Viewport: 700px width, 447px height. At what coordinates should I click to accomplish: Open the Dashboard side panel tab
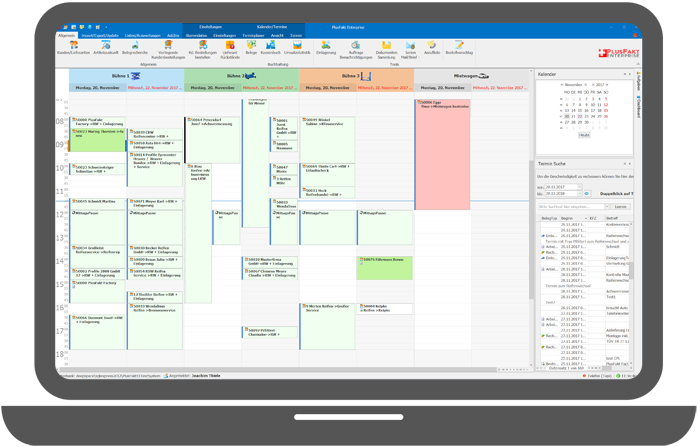pos(638,106)
